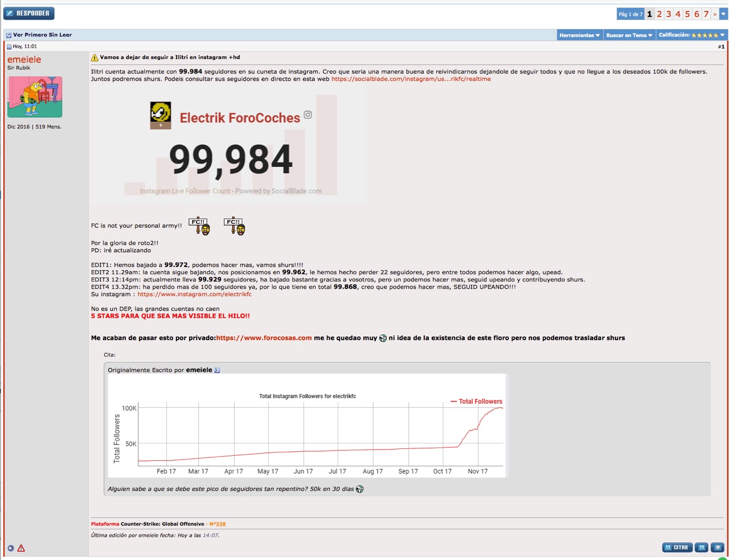Click the Nº328 signature link

tap(217, 524)
